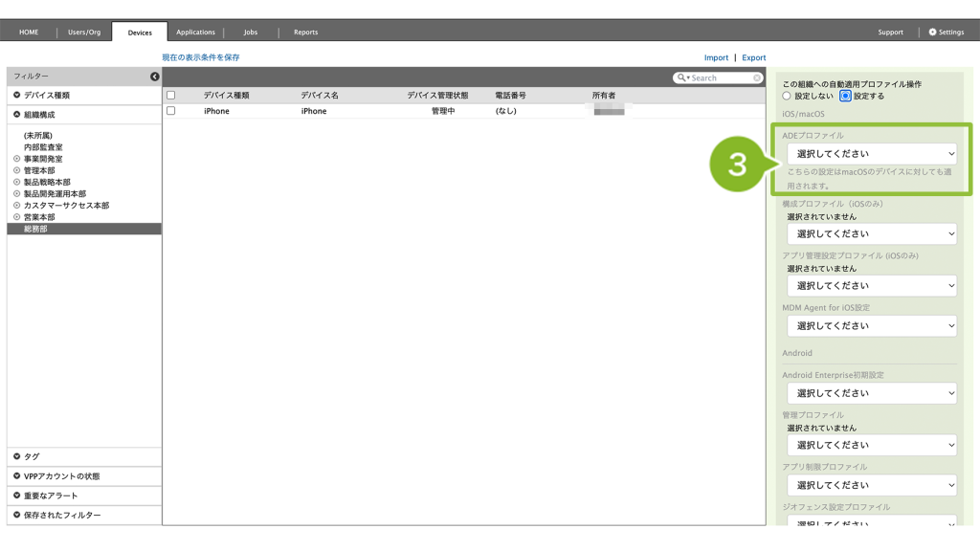
Task: Open Settings via the gear icon
Action: click(933, 33)
